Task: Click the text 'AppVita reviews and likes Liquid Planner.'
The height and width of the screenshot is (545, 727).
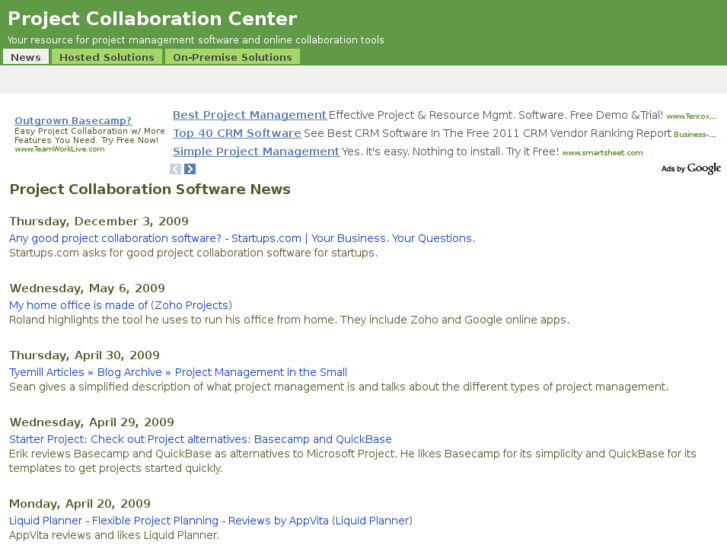Action: pyautogui.click(x=114, y=535)
